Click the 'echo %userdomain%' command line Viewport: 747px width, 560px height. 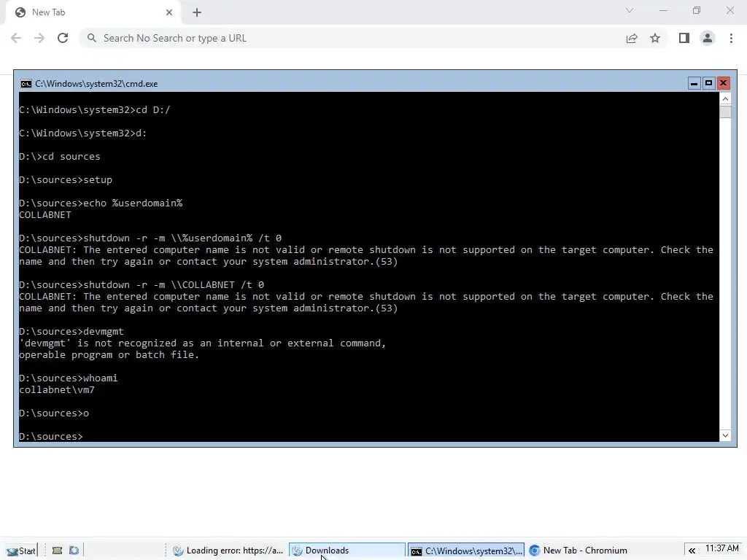pyautogui.click(x=101, y=203)
